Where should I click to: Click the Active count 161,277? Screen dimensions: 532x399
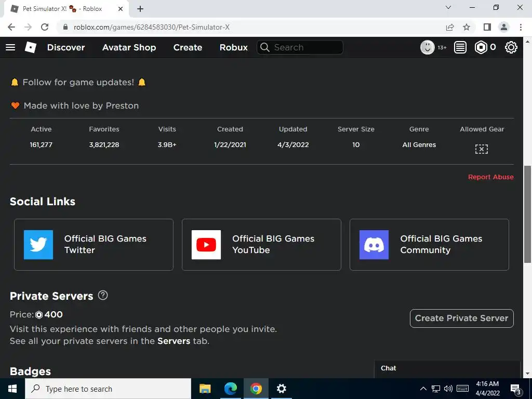click(41, 145)
